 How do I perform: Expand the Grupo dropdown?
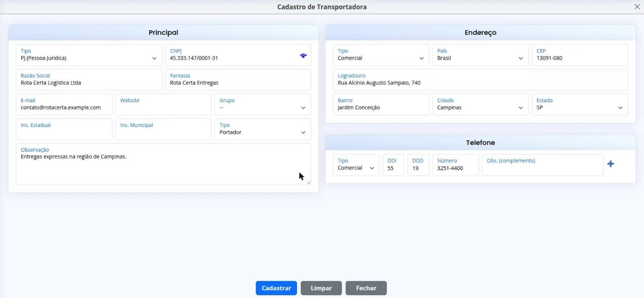point(263,105)
